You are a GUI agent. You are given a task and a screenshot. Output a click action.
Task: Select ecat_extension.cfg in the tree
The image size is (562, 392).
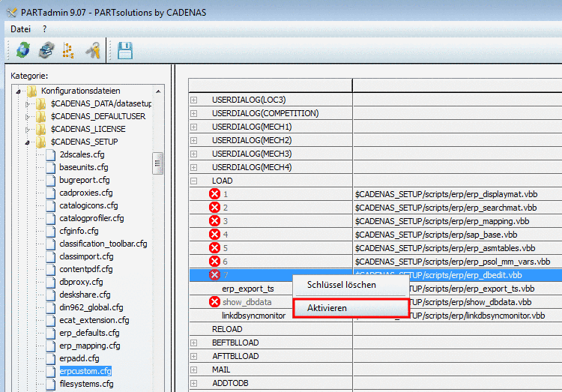point(94,320)
